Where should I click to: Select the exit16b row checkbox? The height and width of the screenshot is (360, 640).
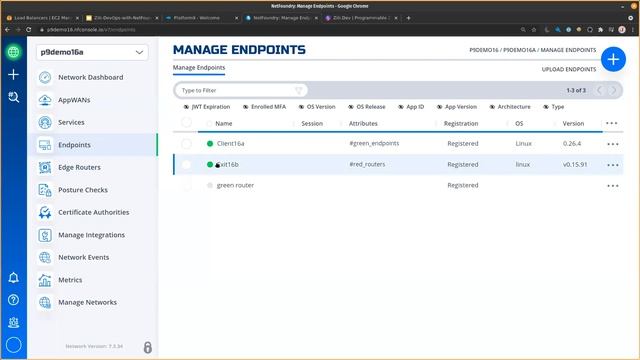tap(187, 164)
